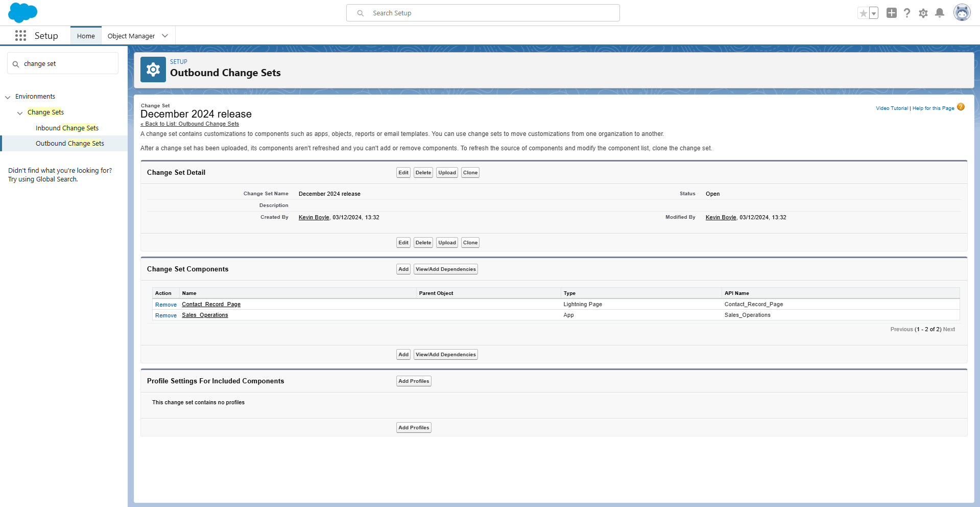This screenshot has height=507, width=980.
Task: Open the Favorites list dropdown arrow
Action: click(874, 13)
